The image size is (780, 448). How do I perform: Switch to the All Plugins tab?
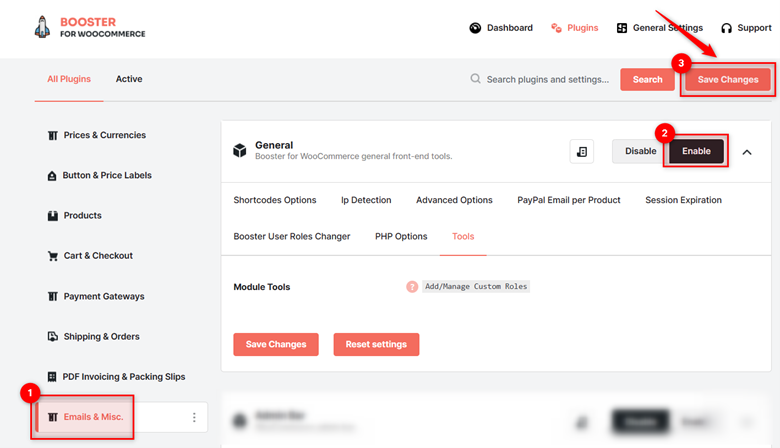click(69, 79)
